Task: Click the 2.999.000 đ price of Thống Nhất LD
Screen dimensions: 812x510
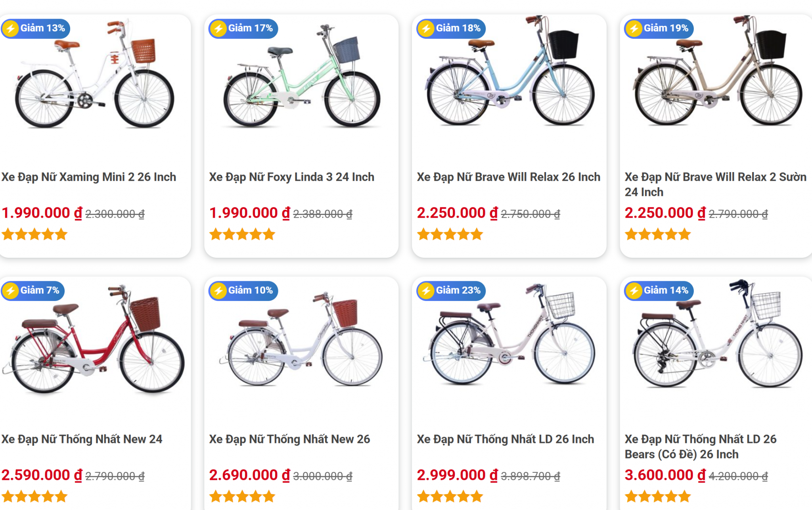Action: pos(457,475)
